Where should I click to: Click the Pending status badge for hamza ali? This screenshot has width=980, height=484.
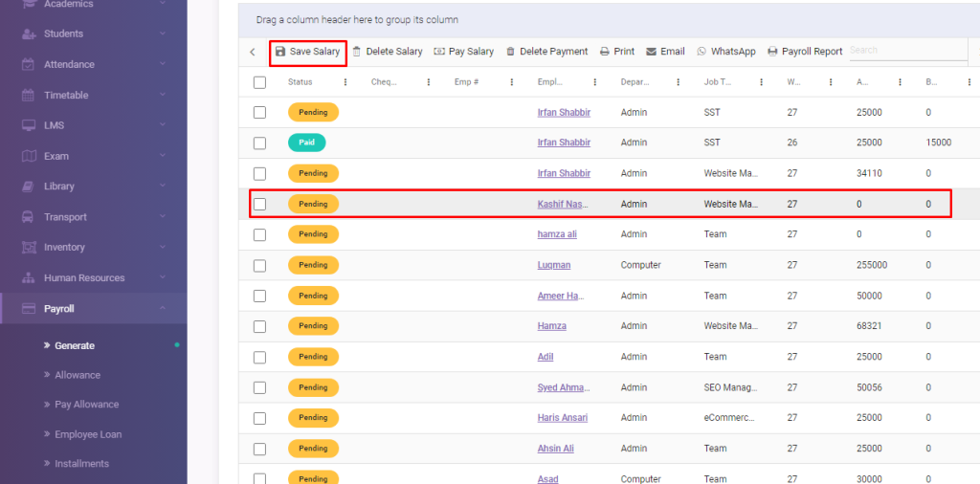[313, 234]
